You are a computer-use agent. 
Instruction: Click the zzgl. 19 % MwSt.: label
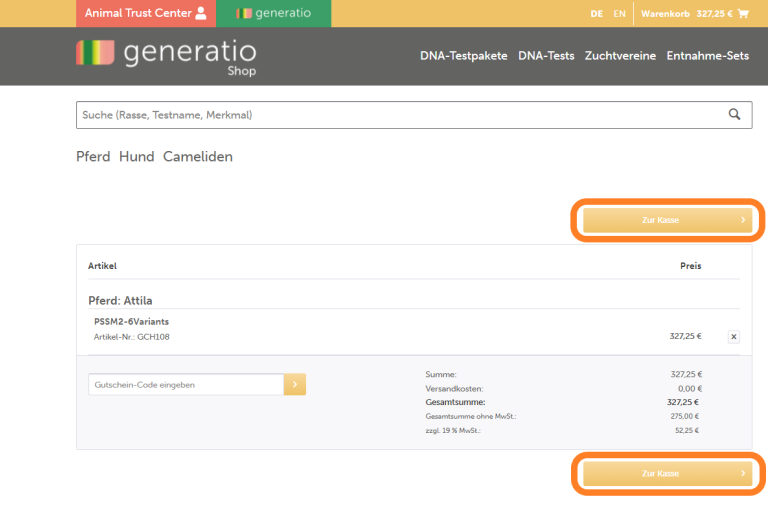(453, 431)
